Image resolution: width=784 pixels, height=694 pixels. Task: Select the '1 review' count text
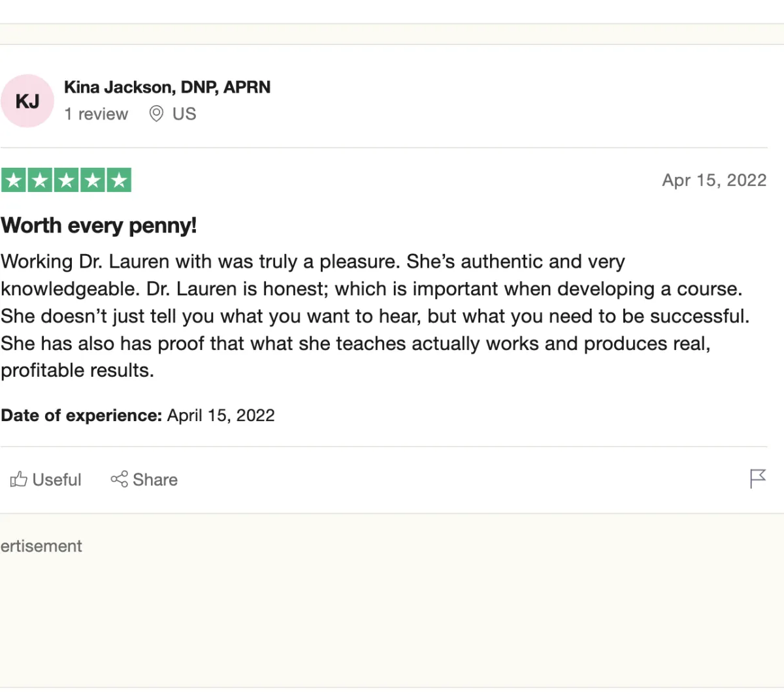pos(96,114)
